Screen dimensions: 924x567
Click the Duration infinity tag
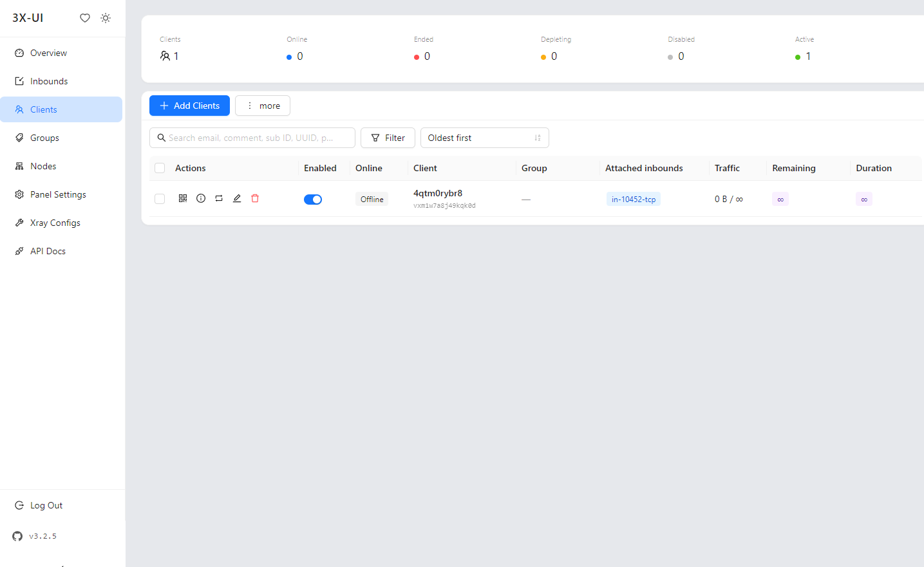click(864, 200)
